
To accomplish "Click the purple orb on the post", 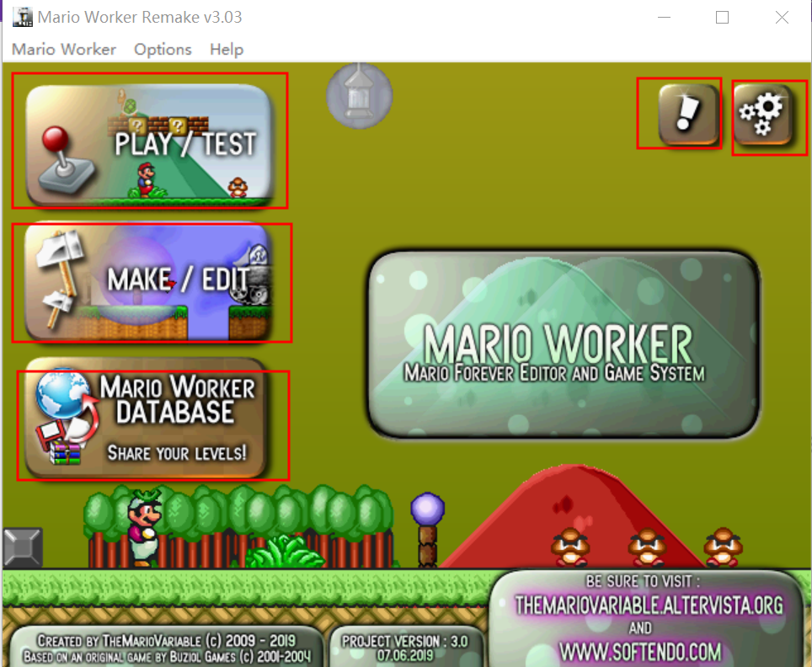I will click(x=427, y=509).
